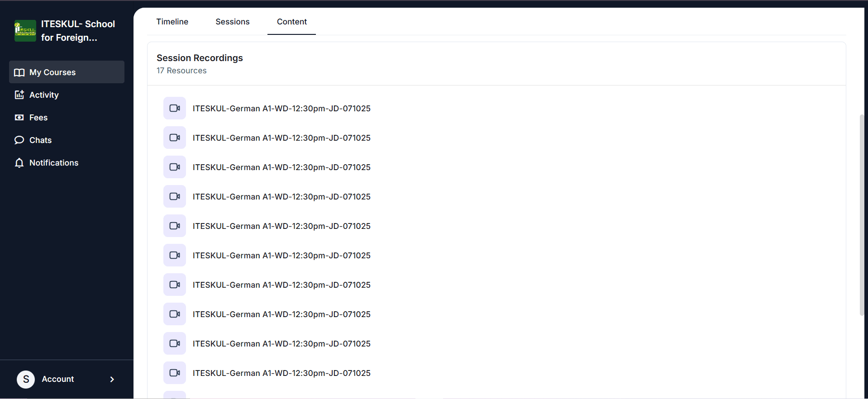Select the Fees money icon
This screenshot has height=399, width=868.
point(19,118)
